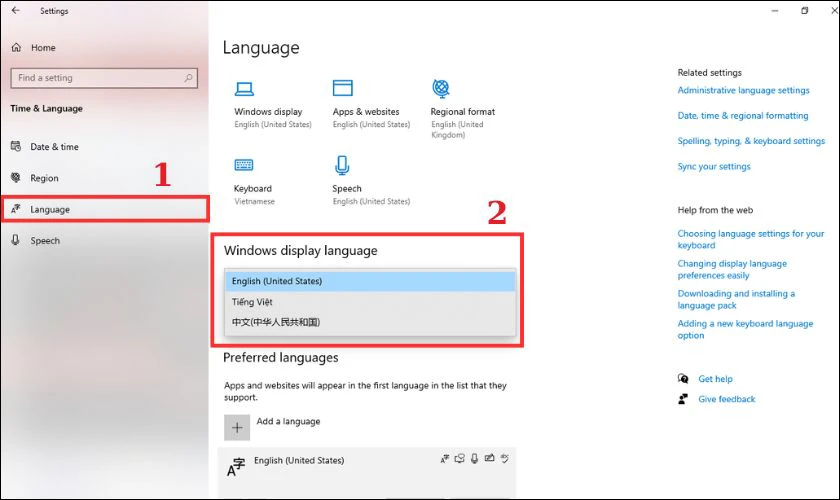Choose English (United States) in display language list
The width and height of the screenshot is (840, 500).
click(x=370, y=281)
